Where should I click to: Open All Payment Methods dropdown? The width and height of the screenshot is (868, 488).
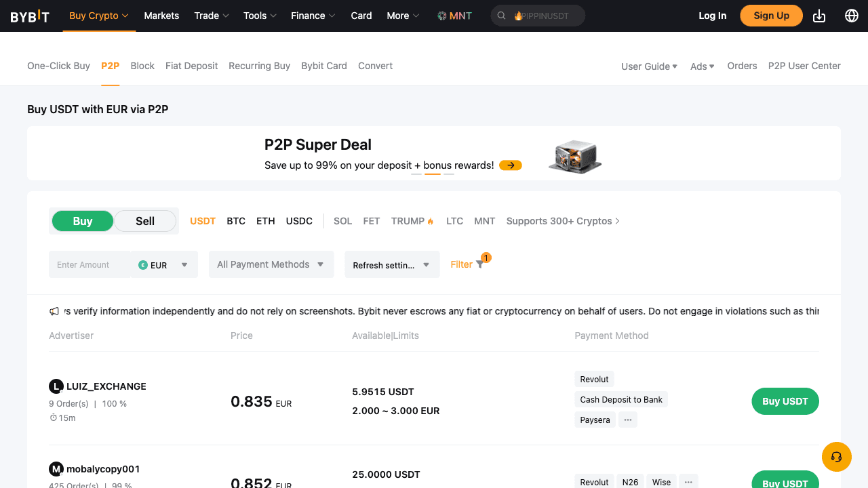click(x=271, y=264)
